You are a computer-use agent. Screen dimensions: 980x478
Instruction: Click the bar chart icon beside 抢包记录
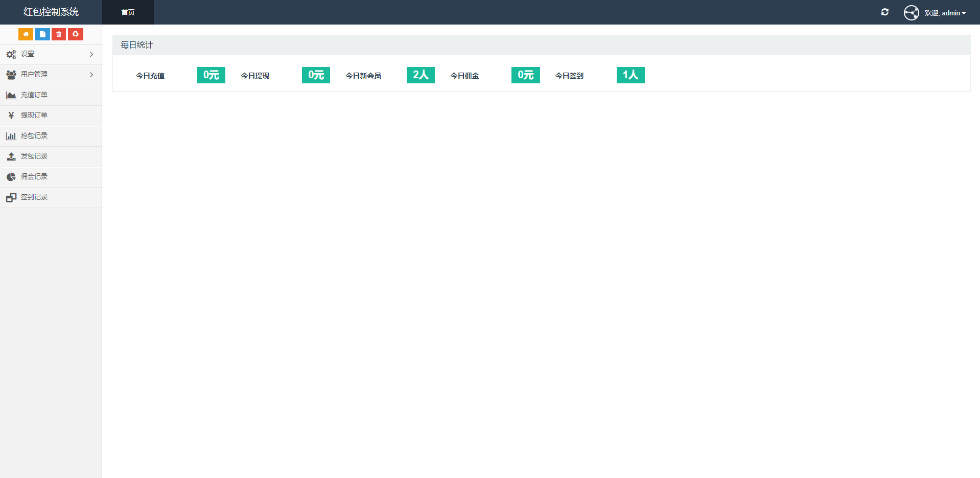coord(11,136)
